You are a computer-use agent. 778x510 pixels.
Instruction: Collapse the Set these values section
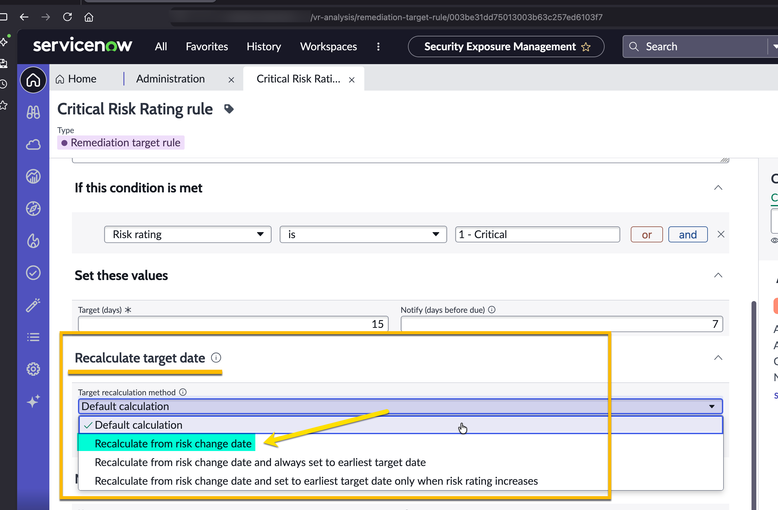[x=718, y=275]
